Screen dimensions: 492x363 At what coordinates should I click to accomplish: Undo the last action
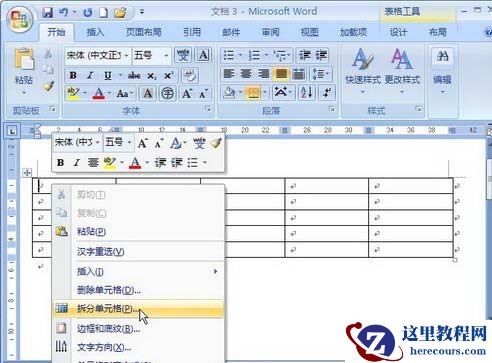(x=64, y=13)
